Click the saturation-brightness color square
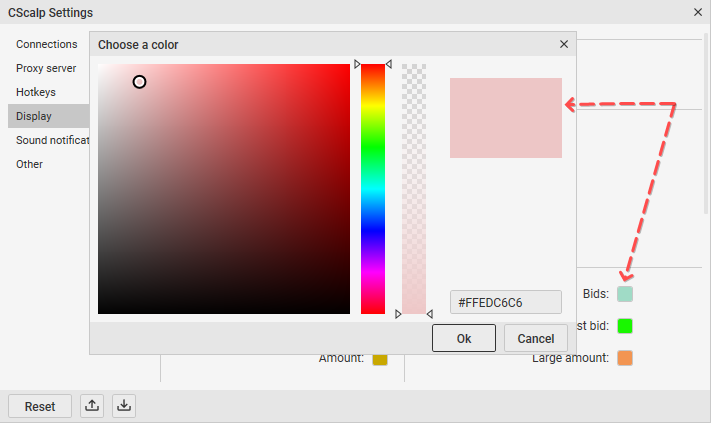This screenshot has height=423, width=711. coord(224,189)
